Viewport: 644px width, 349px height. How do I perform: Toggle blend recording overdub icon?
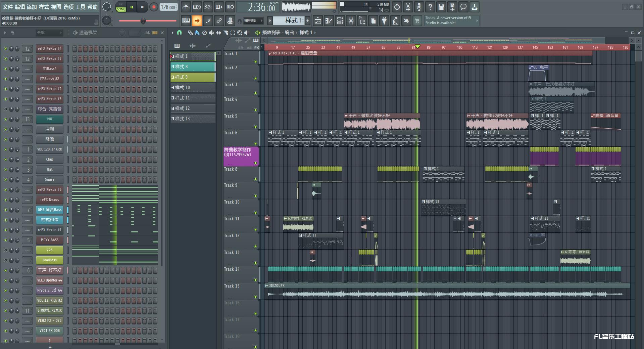coord(219,7)
